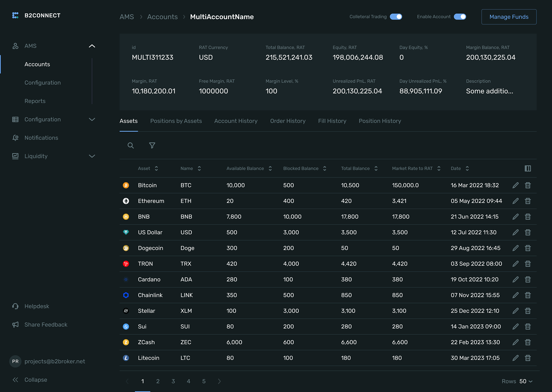Open the Helpdesk sidebar item
The width and height of the screenshot is (552, 392).
(x=36, y=306)
